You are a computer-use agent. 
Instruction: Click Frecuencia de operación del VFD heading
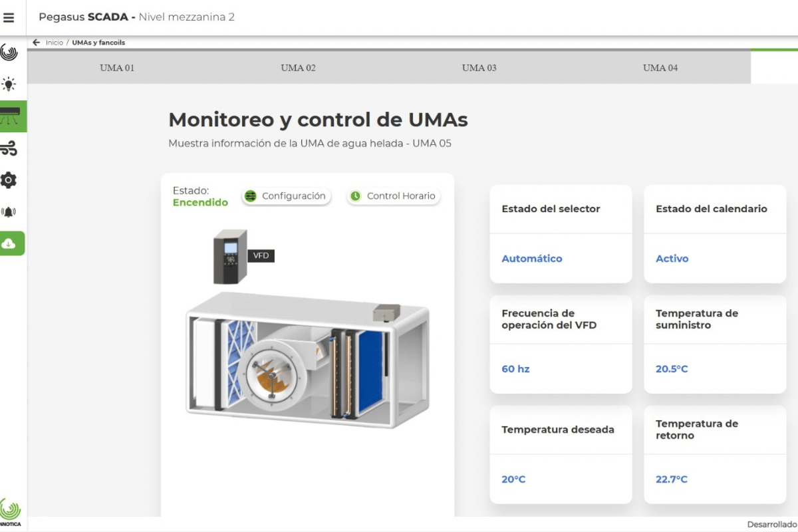[x=549, y=319]
